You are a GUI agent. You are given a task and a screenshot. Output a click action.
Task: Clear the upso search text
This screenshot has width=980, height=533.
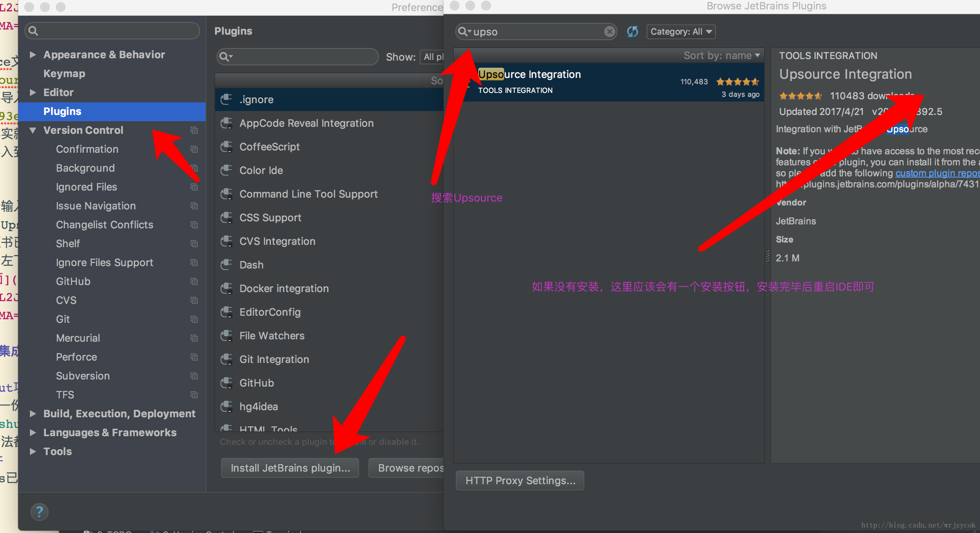click(609, 31)
